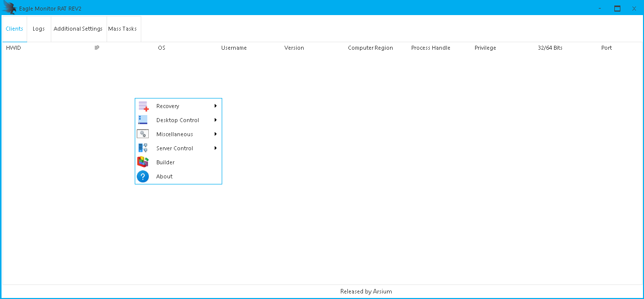Viewport: 644px width, 299px height.
Task: Click the Miscellaneous gears icon
Action: tap(143, 134)
